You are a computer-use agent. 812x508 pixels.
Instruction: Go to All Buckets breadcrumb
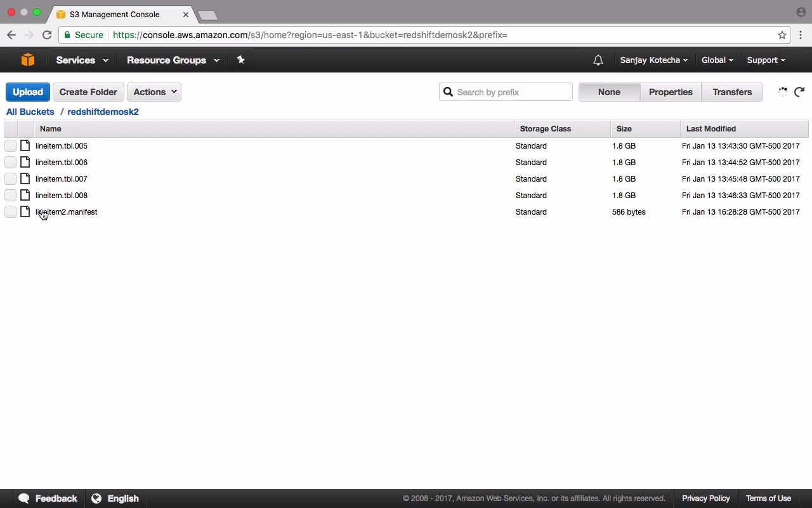click(x=30, y=112)
